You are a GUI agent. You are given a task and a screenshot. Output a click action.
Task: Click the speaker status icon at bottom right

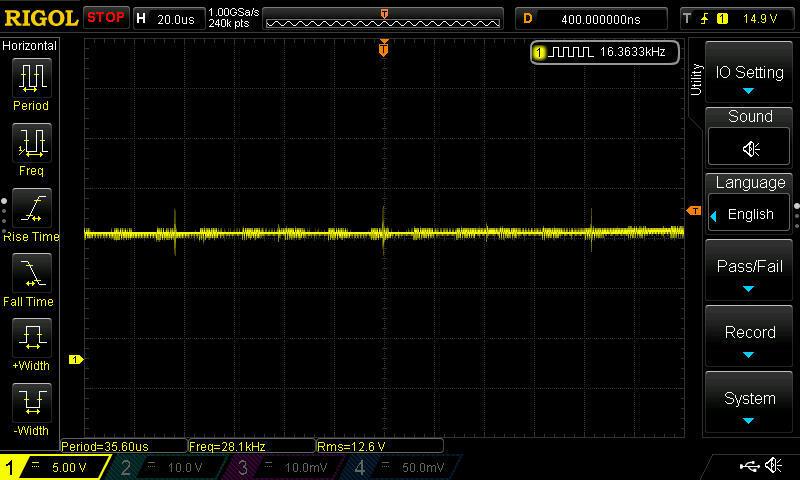coord(773,466)
